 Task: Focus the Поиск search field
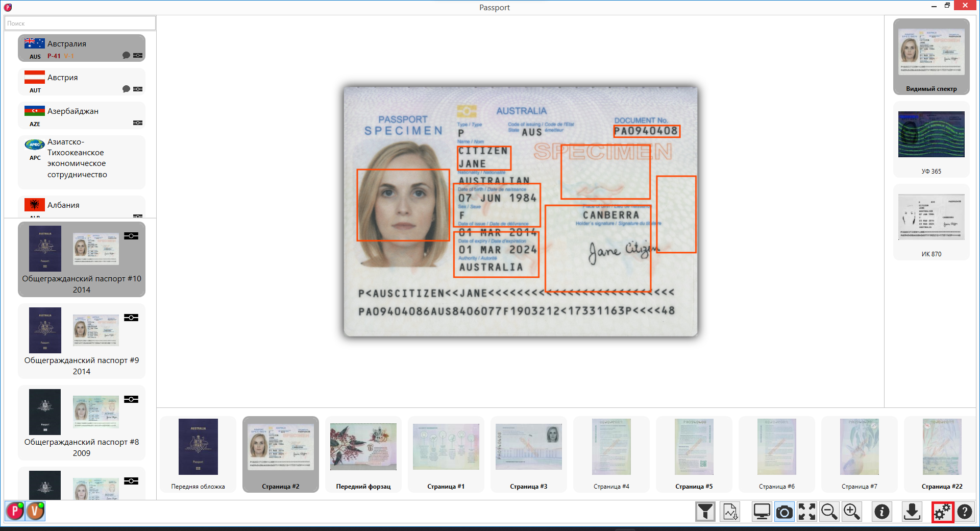click(80, 23)
